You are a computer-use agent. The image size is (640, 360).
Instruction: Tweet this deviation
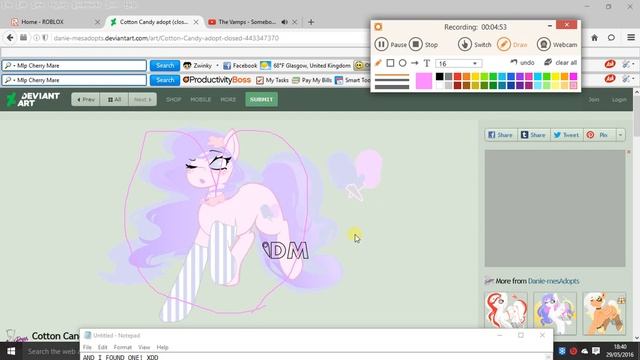(x=567, y=135)
